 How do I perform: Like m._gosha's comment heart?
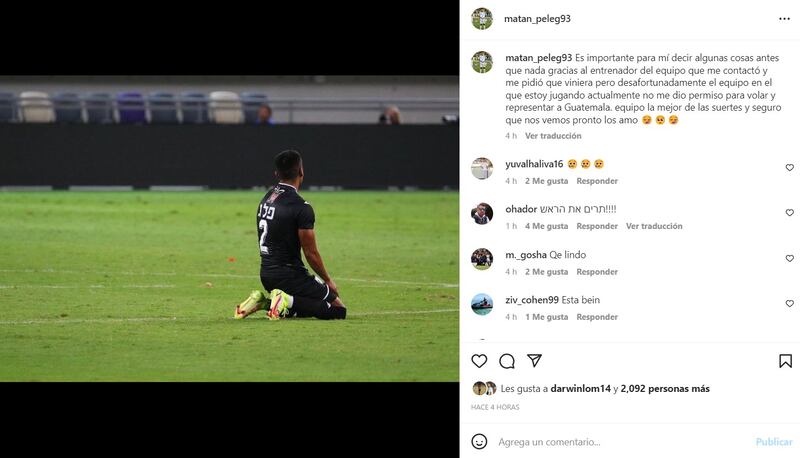click(x=789, y=258)
